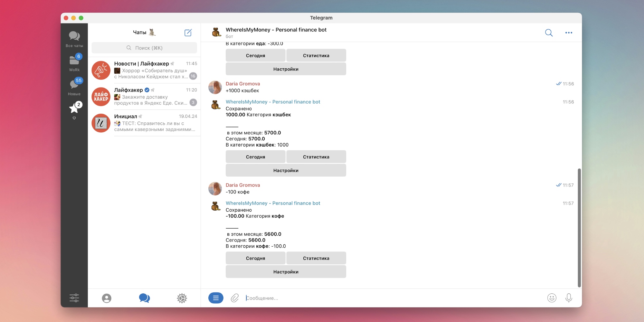This screenshot has height=322, width=644.
Task: Open Новости | Лайфхакер chat
Action: [144, 70]
